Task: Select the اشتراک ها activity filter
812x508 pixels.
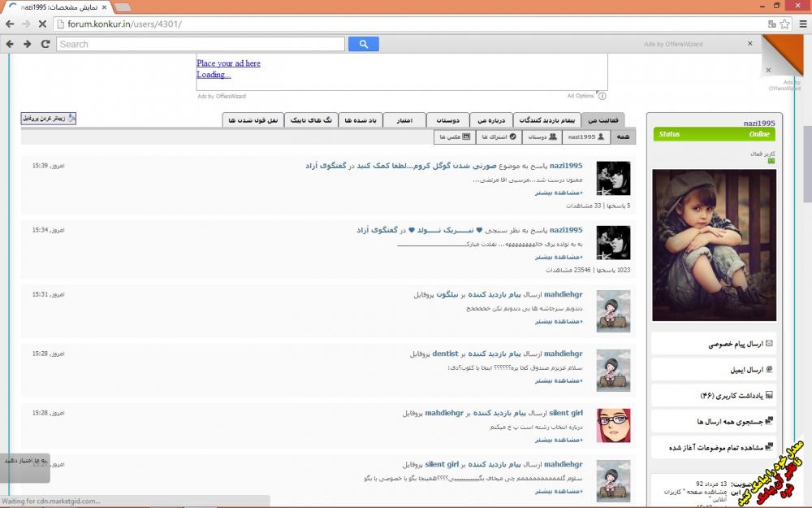Action: pyautogui.click(x=499, y=137)
